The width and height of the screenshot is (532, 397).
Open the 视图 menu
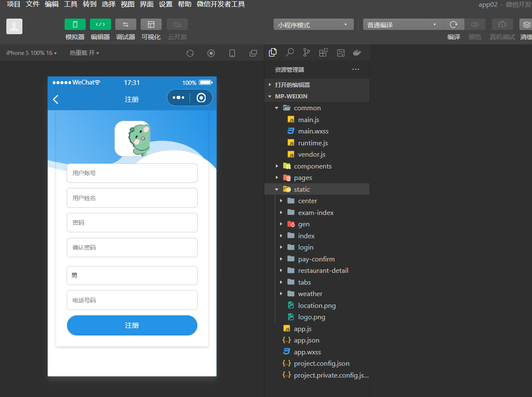(128, 4)
